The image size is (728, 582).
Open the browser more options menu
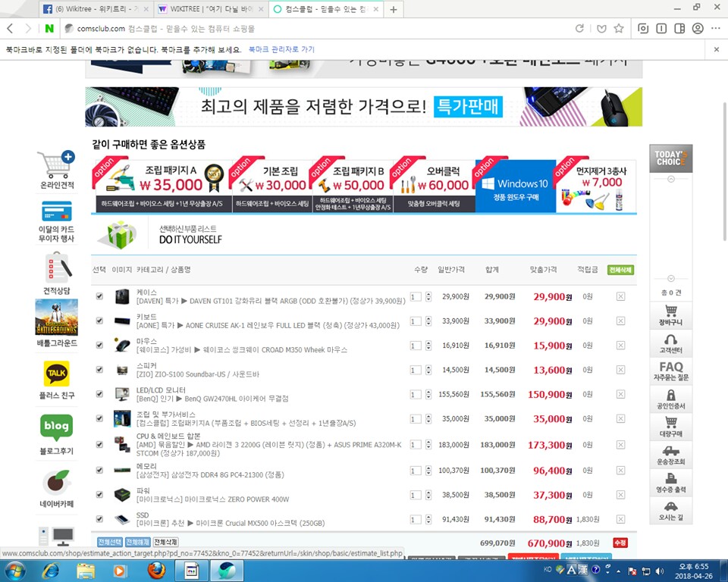point(715,28)
